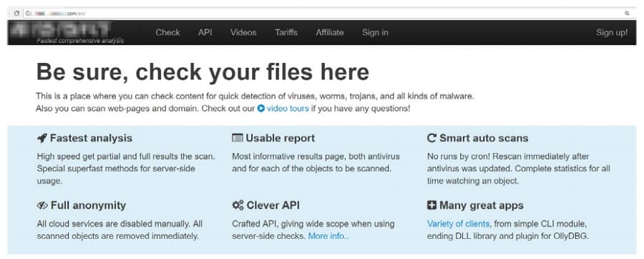This screenshot has height=259, width=644.
Task: Click the gears icon beside Clever API
Action: (x=238, y=205)
